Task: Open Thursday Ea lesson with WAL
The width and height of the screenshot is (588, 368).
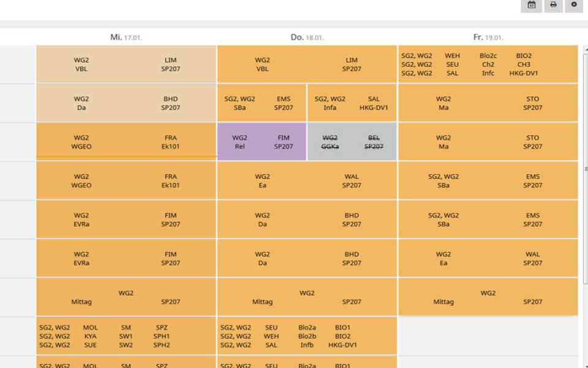Action: (307, 181)
